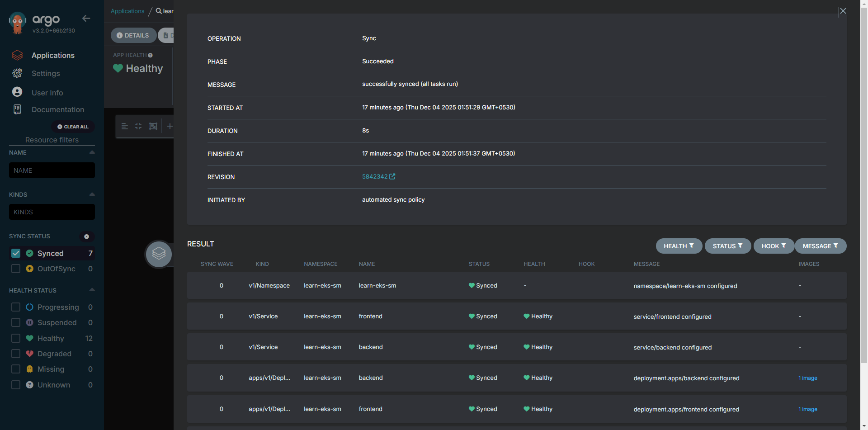Uncheck the Synced sync status filter
This screenshot has width=868, height=430.
point(16,253)
